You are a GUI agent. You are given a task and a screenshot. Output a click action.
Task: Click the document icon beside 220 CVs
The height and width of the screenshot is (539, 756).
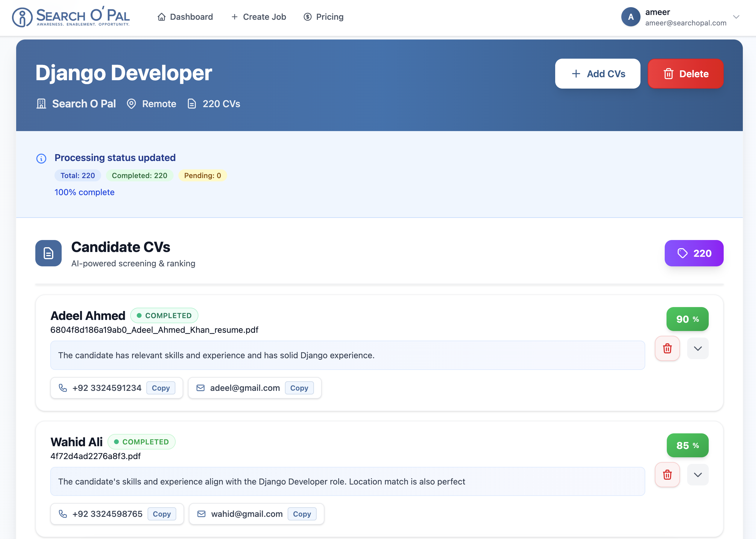tap(192, 104)
